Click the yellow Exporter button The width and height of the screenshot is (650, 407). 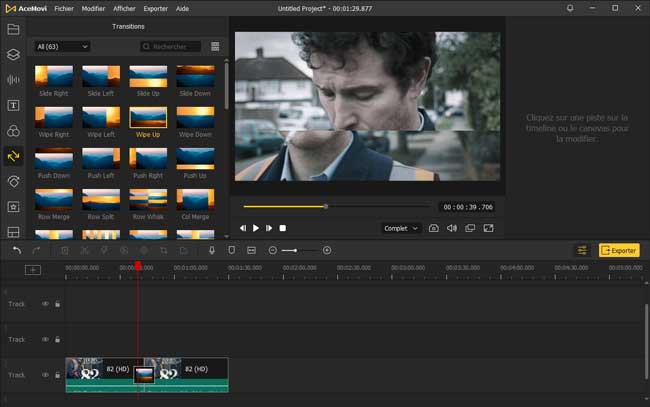click(x=619, y=250)
